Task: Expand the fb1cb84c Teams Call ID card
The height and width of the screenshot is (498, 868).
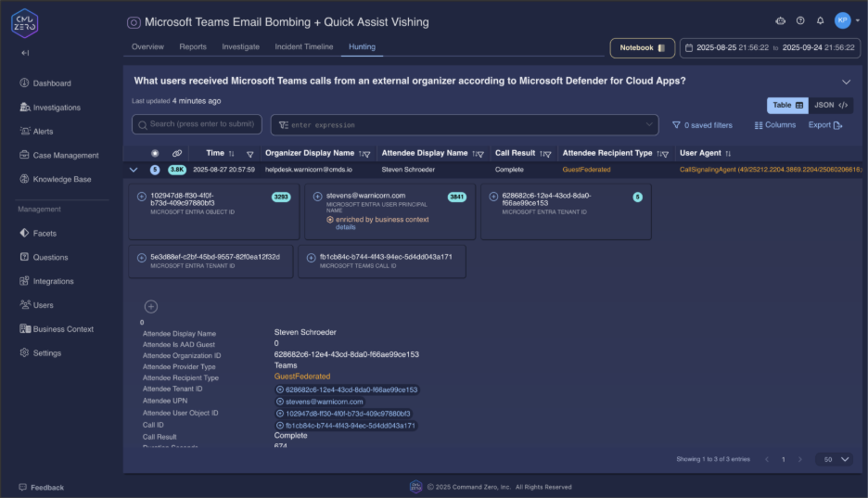Action: (x=311, y=258)
